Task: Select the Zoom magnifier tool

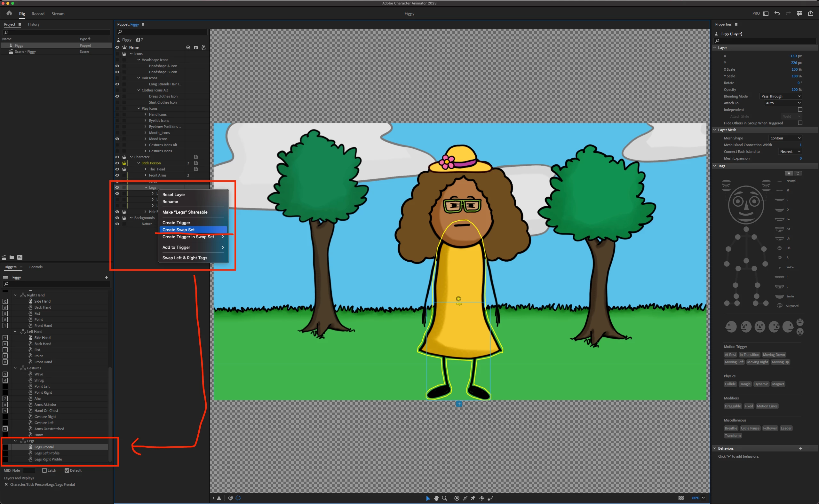Action: [444, 498]
